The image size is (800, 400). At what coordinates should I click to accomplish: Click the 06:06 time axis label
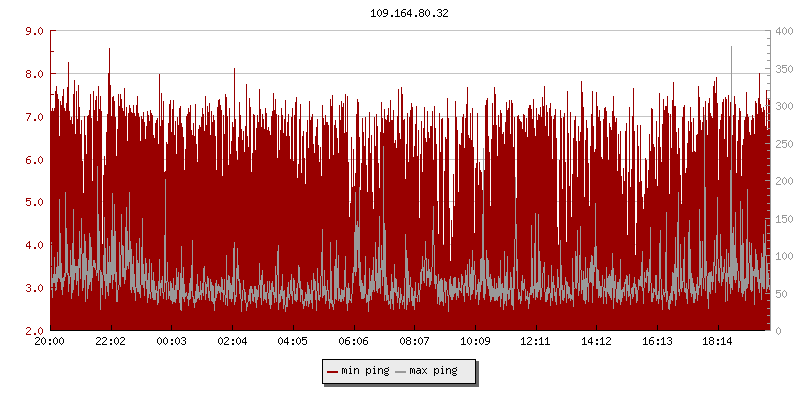click(x=354, y=341)
